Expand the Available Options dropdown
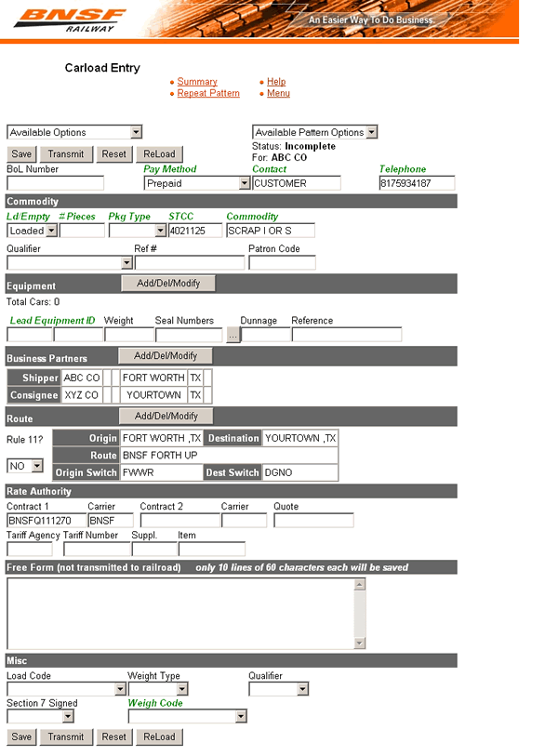This screenshot has height=756, width=545. (x=74, y=132)
